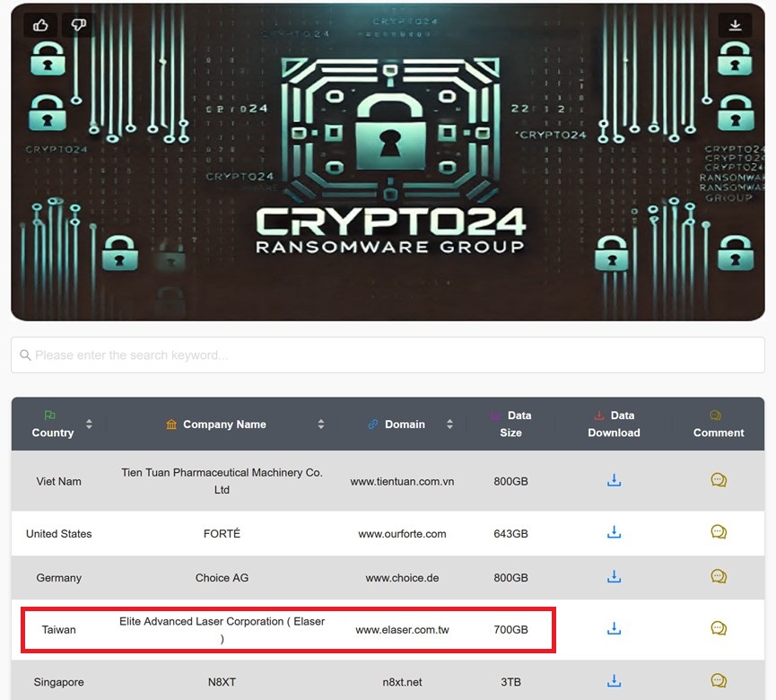
Task: Click the 700GB data size cell
Action: 510,630
